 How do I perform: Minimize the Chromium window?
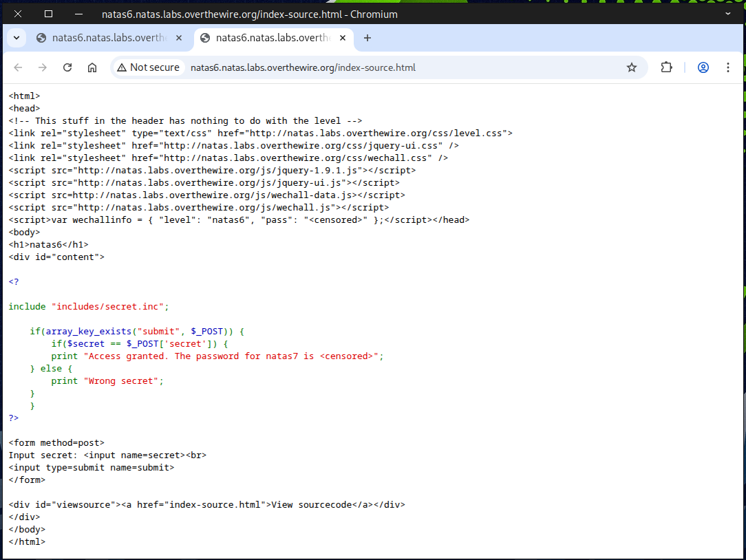[80, 14]
